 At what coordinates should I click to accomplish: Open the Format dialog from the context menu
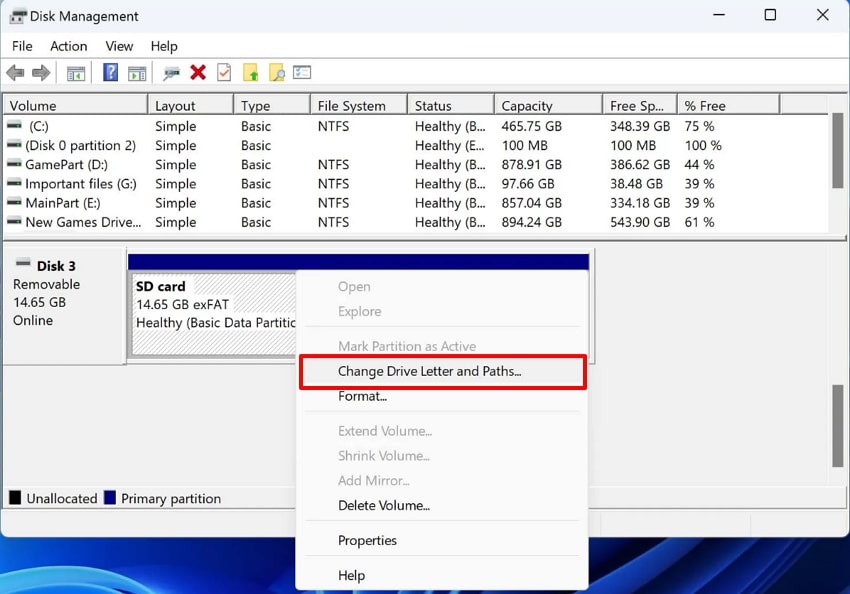(361, 396)
